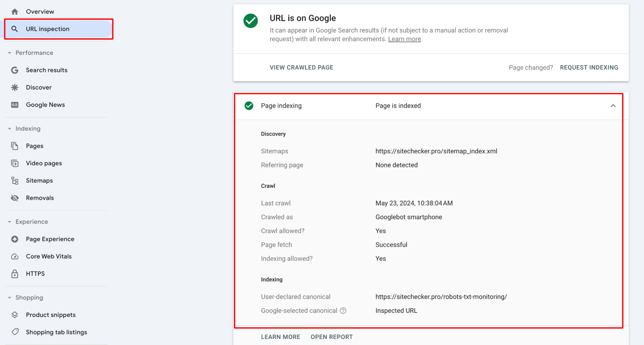Click the Sitemaps tree icon

pos(14,181)
